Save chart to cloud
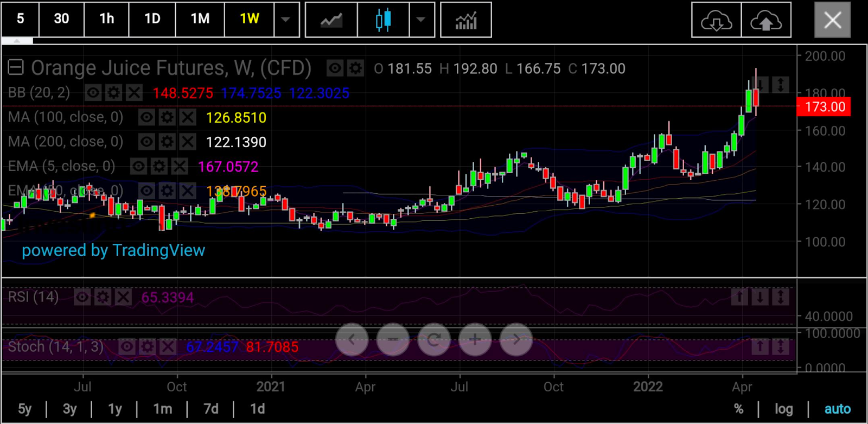This screenshot has height=424, width=868. click(765, 20)
